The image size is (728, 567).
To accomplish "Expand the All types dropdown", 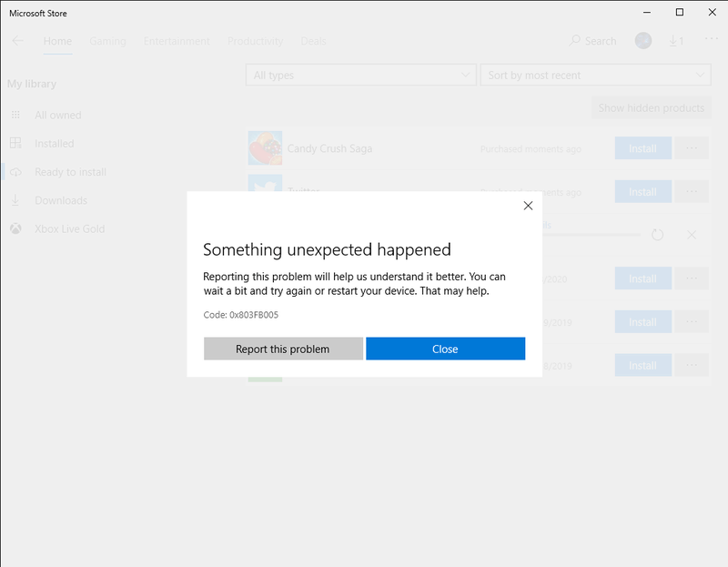I will click(360, 75).
